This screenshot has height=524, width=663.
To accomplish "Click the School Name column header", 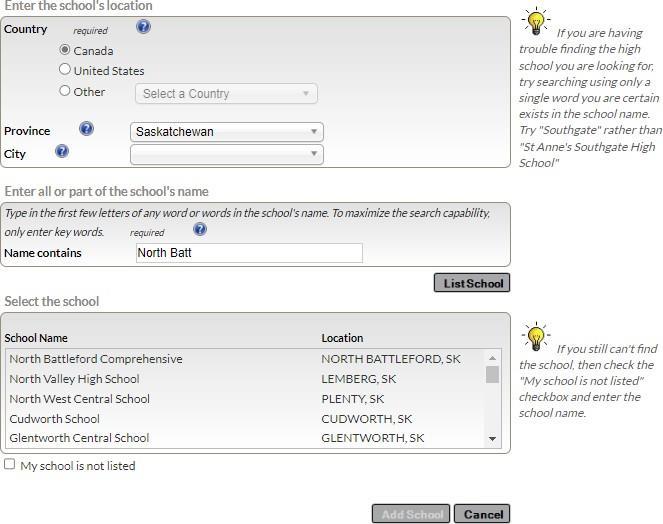I will coord(36,338).
